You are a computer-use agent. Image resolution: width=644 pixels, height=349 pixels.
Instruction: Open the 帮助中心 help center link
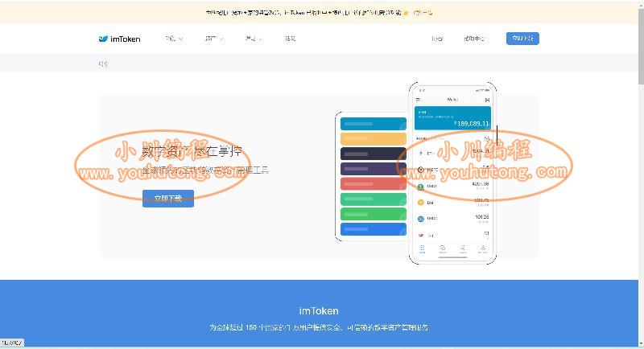[x=474, y=39]
